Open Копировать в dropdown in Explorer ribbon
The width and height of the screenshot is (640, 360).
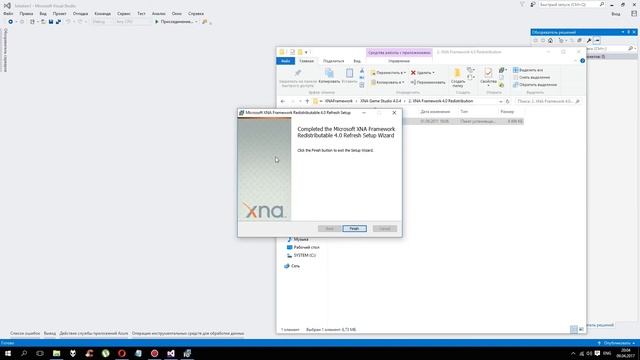click(x=387, y=82)
